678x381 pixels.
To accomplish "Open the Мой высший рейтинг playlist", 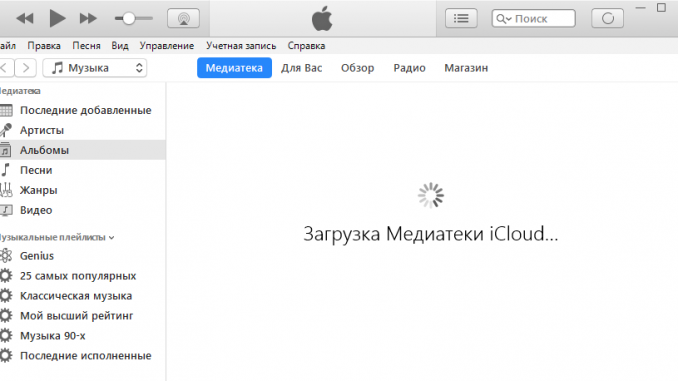I will 82,315.
